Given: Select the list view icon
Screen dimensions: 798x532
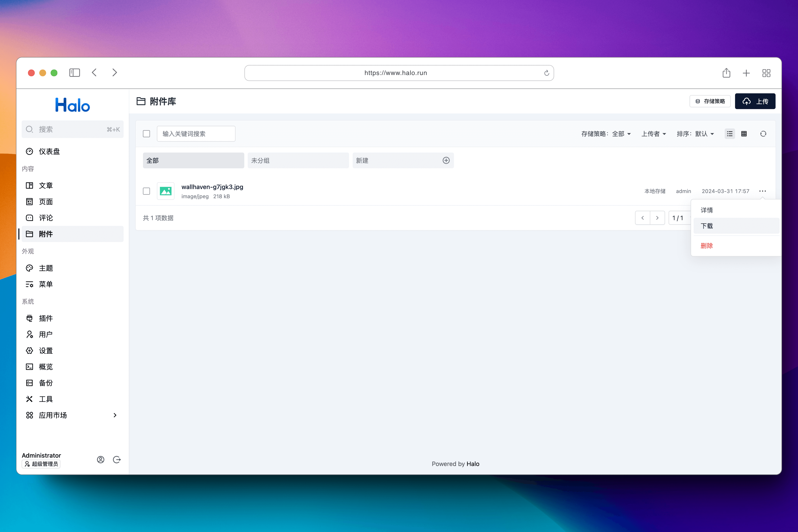Looking at the screenshot, I should [x=729, y=134].
